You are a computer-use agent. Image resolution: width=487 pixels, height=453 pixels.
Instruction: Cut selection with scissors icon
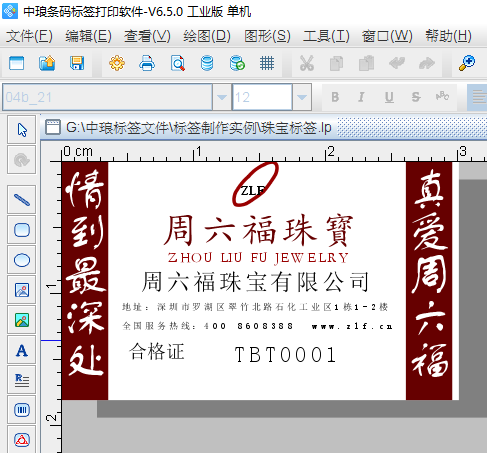click(307, 63)
